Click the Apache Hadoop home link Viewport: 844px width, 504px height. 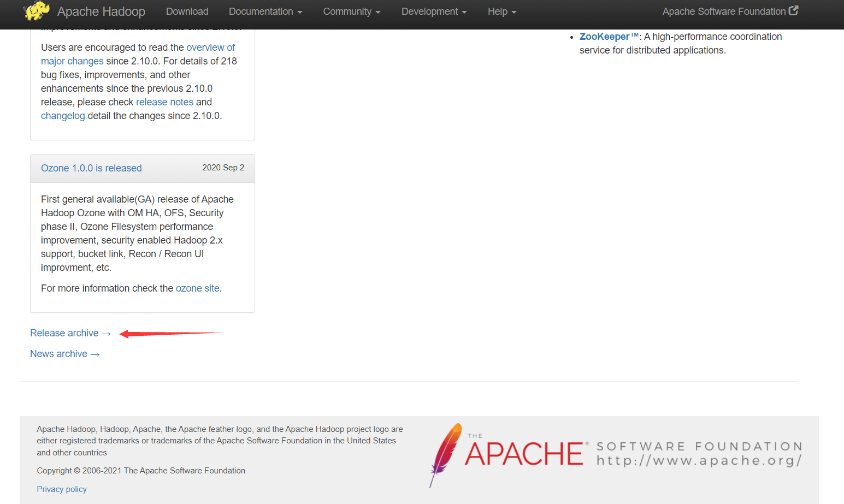click(101, 11)
